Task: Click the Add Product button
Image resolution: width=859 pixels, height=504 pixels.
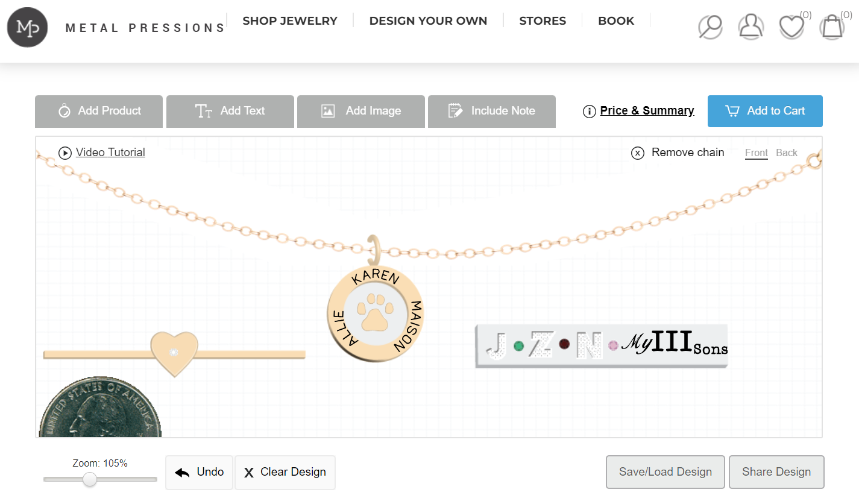Action: pos(99,111)
